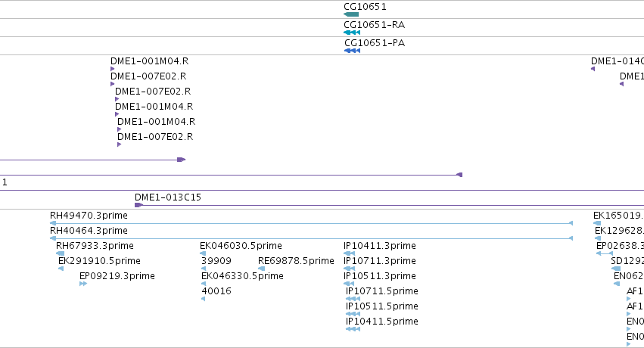Open the IP10511.5prime label
This screenshot has height=348, width=644.
click(x=382, y=306)
